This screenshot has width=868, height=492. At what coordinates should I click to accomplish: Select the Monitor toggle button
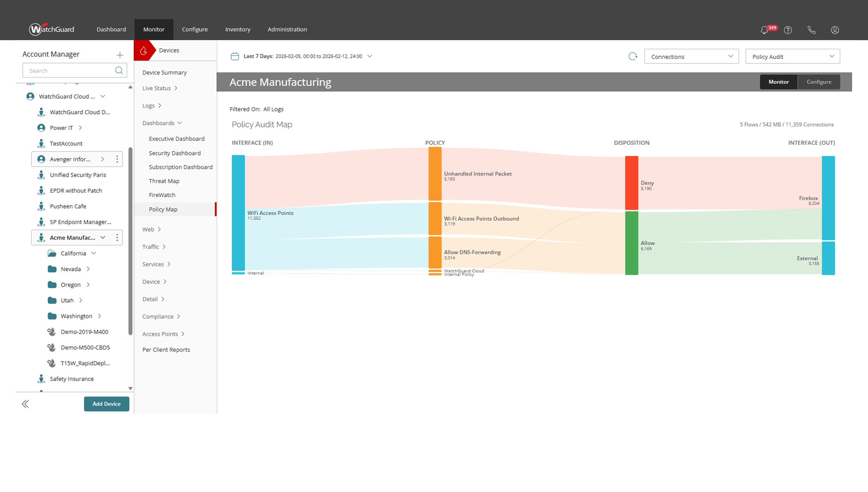click(x=778, y=82)
